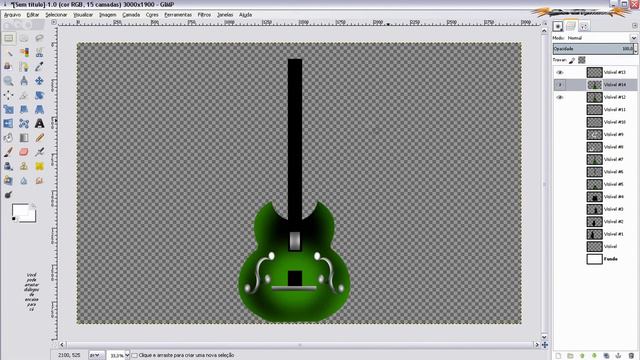This screenshot has height=360, width=640.
Task: Open the Filtros menu
Action: click(x=204, y=15)
